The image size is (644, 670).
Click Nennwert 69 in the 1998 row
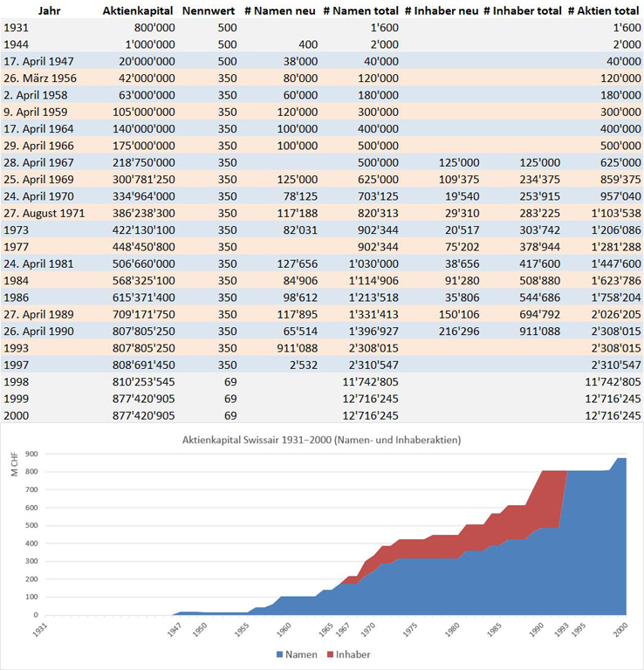[230, 382]
